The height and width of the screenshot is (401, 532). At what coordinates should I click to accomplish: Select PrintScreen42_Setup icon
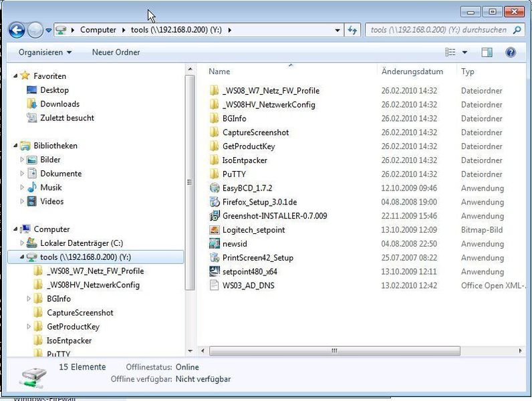[x=215, y=257]
